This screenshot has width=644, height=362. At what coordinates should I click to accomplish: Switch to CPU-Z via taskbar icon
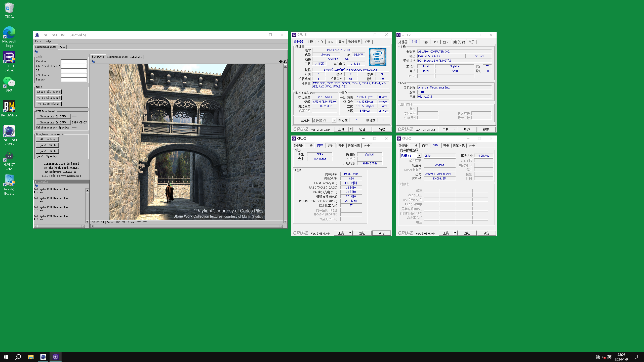pos(56,357)
